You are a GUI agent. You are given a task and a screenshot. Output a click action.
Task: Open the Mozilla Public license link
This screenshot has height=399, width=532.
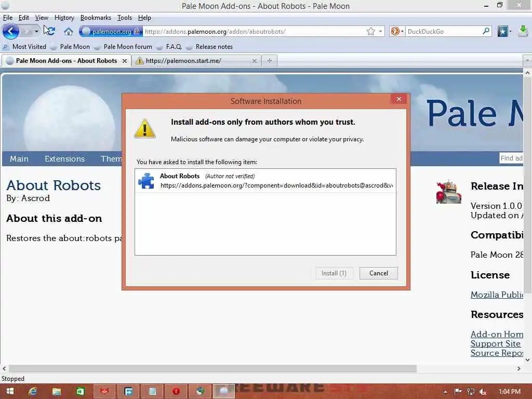pos(497,295)
